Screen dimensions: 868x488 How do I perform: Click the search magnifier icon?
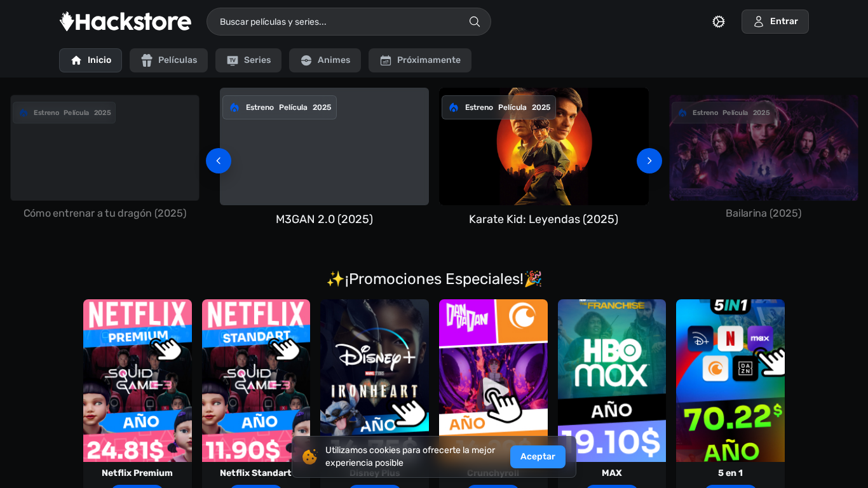pos(475,22)
